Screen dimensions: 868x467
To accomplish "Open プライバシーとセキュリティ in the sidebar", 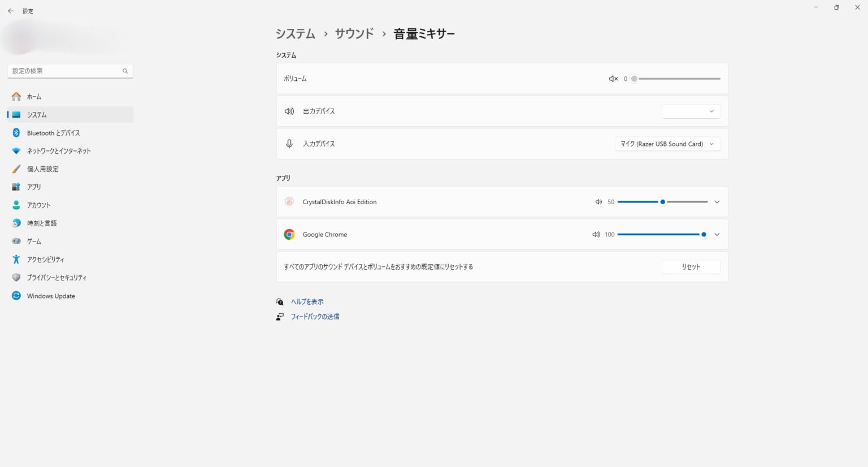I will [57, 278].
